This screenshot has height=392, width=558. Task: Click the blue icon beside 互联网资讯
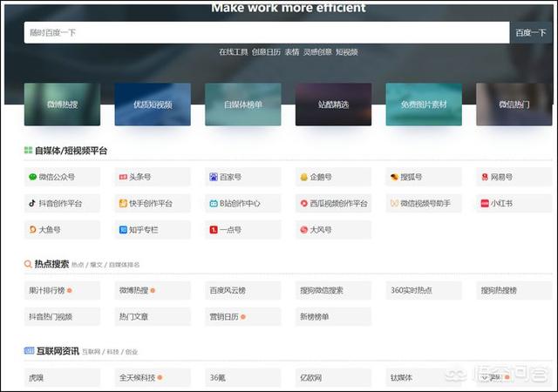[29, 351]
